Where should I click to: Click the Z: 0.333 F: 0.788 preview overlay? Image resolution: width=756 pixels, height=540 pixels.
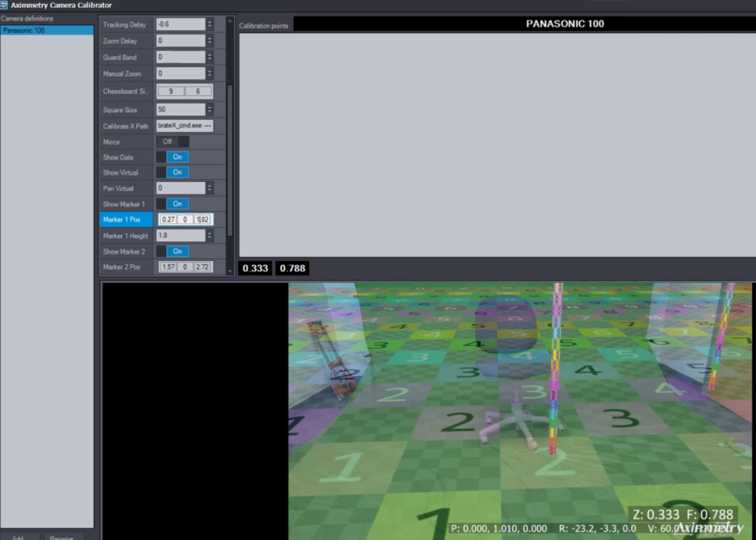tap(682, 514)
